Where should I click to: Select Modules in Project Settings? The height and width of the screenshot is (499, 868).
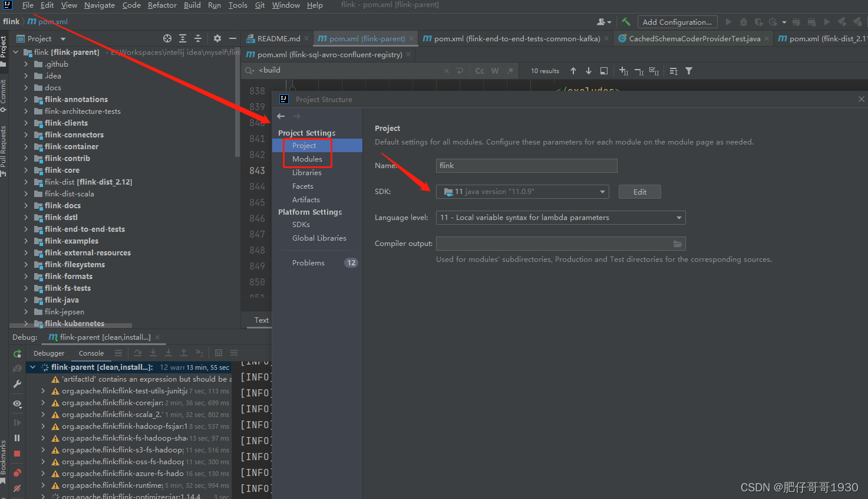(307, 159)
